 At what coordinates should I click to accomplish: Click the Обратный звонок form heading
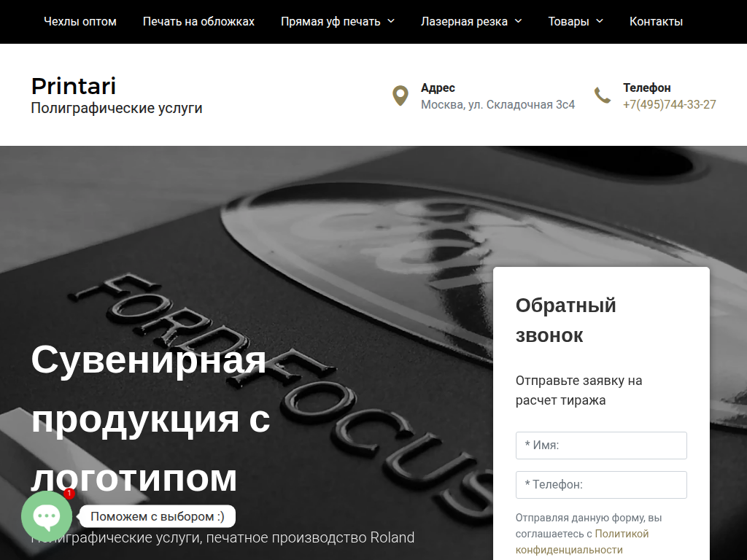[x=566, y=321]
